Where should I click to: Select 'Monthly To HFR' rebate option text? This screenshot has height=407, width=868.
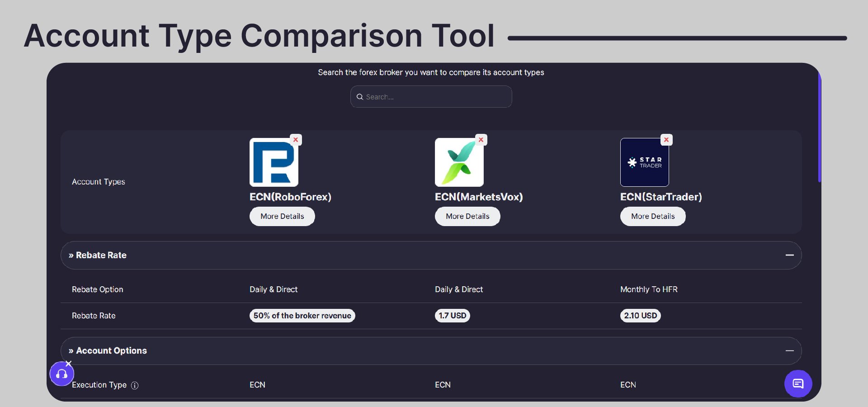(x=649, y=289)
